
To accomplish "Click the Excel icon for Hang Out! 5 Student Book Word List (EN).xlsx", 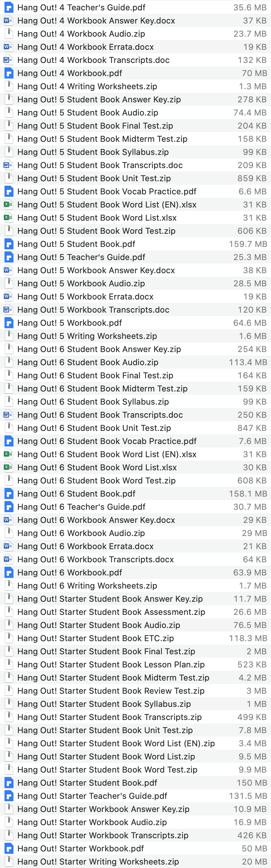I will pos(8,204).
